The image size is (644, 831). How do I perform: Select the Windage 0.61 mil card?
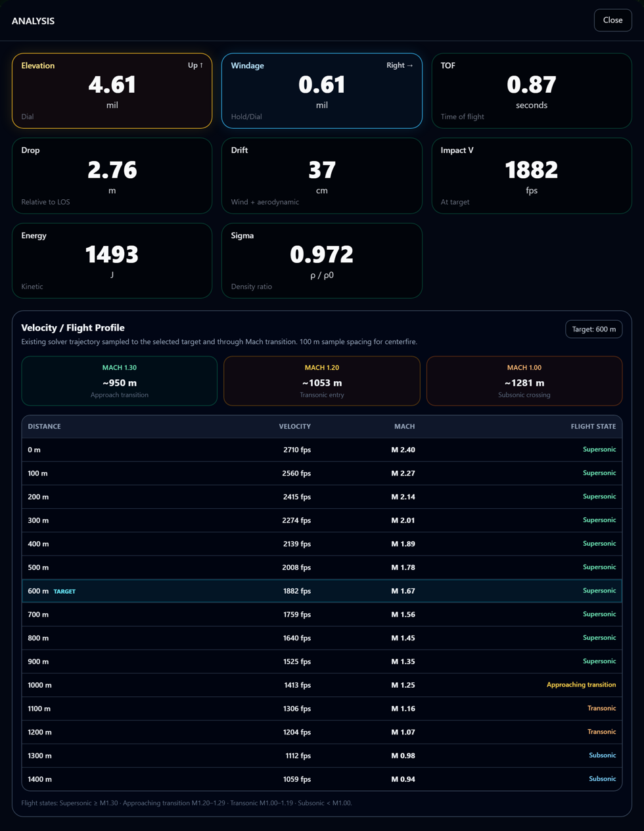322,91
